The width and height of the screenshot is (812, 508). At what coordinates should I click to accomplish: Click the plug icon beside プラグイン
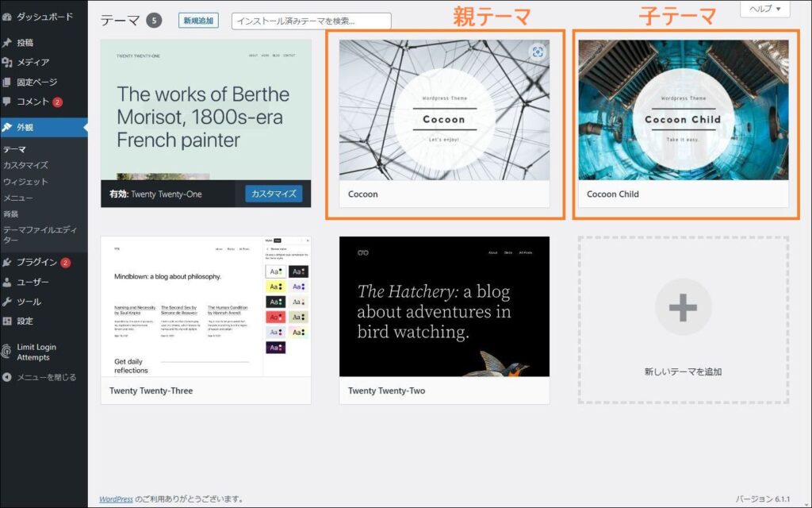tap(6, 262)
